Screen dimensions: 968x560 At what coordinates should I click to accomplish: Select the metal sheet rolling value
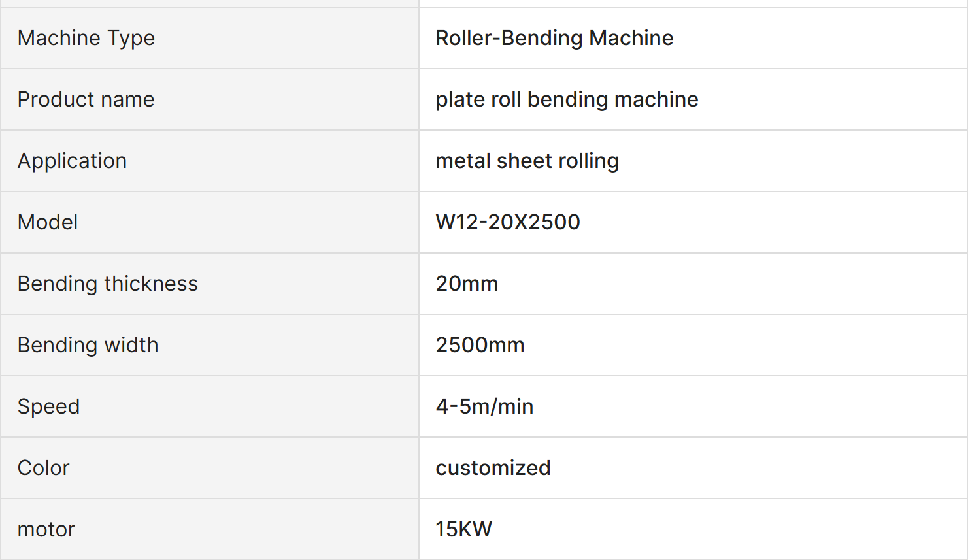[527, 161]
